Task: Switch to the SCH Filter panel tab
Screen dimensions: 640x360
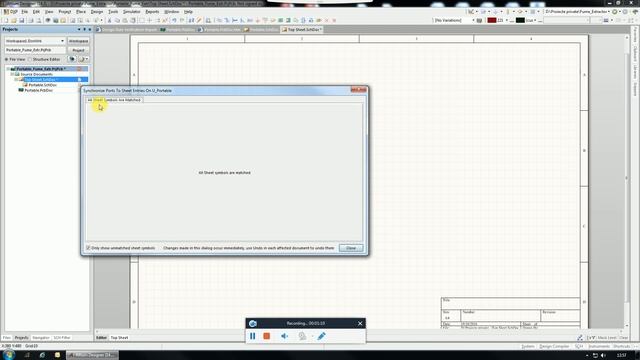Action: tap(62, 338)
